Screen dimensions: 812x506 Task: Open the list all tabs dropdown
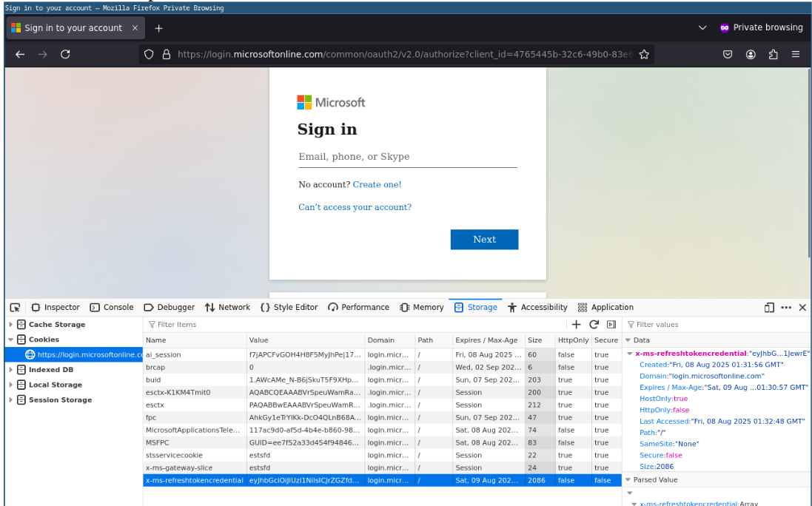pyautogui.click(x=702, y=28)
